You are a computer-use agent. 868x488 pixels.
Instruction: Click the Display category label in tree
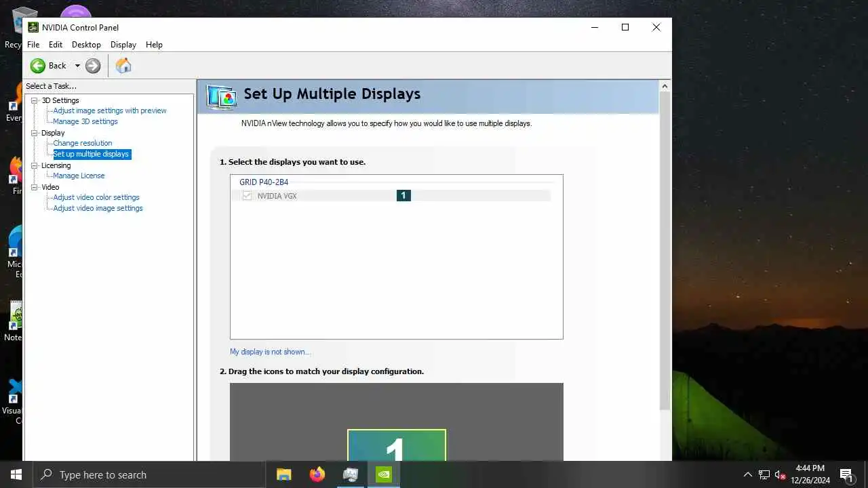pyautogui.click(x=53, y=133)
